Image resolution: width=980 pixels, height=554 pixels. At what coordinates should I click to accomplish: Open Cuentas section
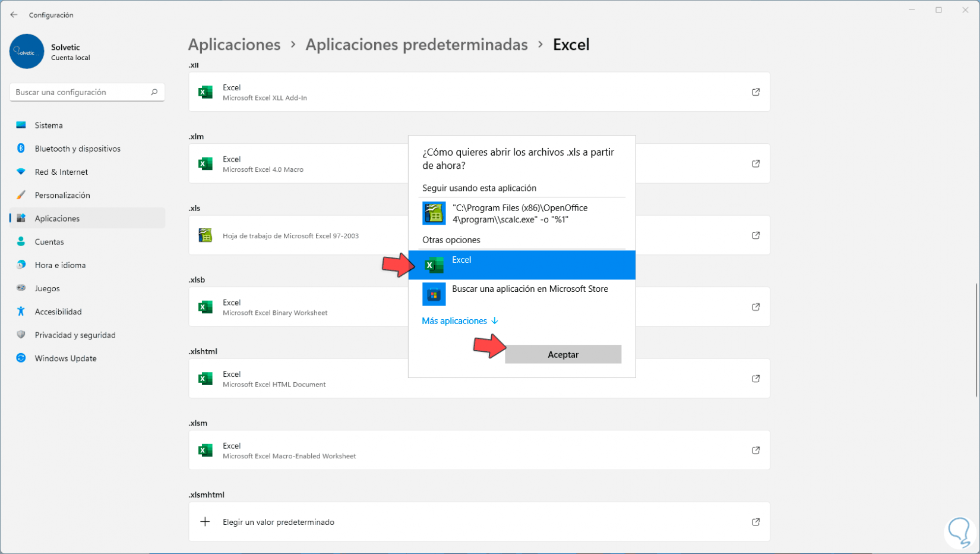click(x=87, y=242)
